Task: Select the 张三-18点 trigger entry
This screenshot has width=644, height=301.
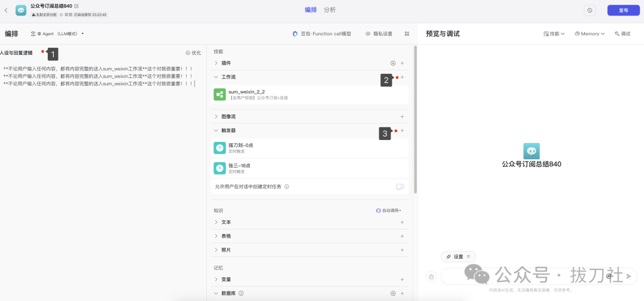Action: click(x=309, y=168)
